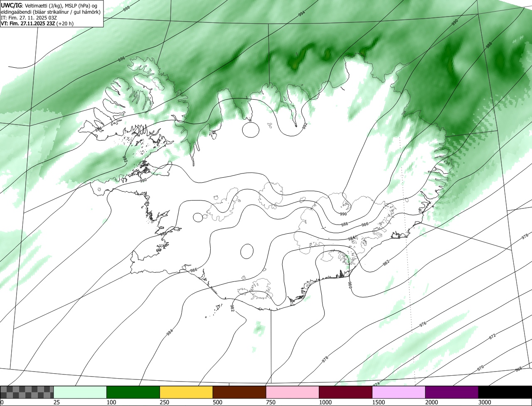
Task: Select the light violet 1500–2000 legend swatch
Action: coord(399,392)
